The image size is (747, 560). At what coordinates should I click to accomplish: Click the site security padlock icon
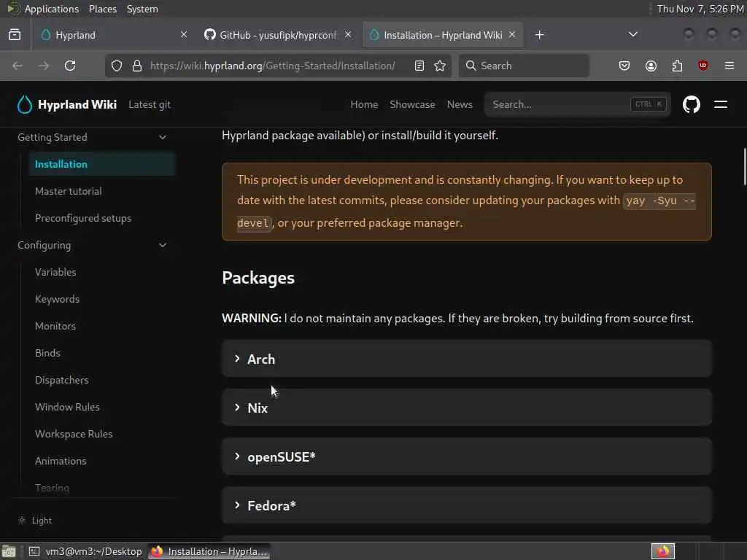coord(137,66)
